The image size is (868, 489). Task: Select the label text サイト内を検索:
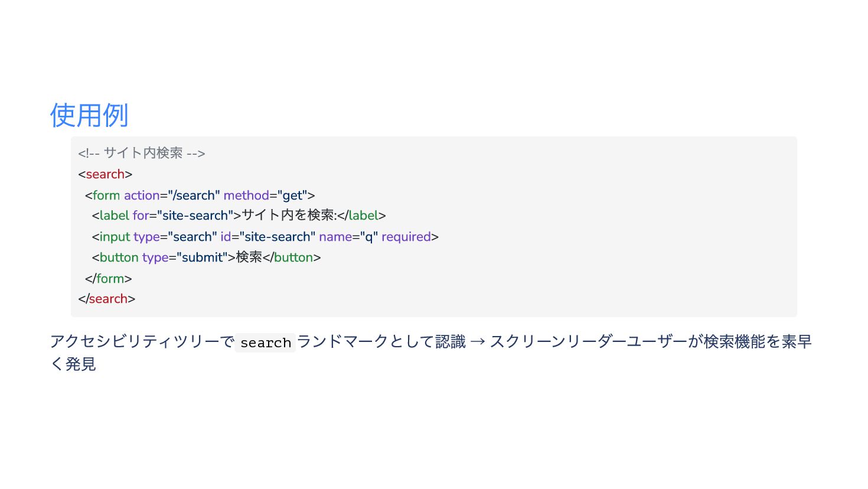(289, 216)
